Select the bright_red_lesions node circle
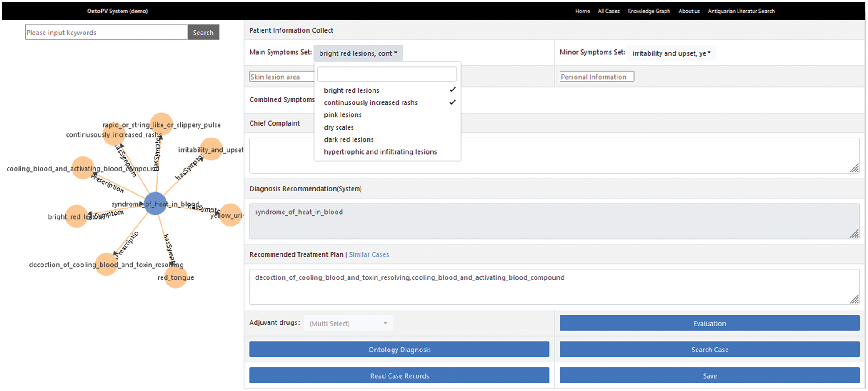868x391 pixels. pyautogui.click(x=77, y=216)
